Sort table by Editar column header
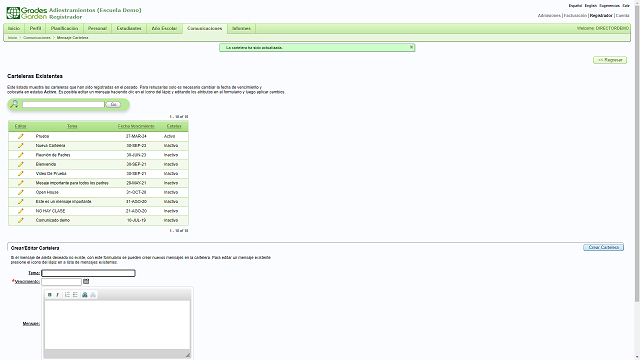 tap(20, 126)
